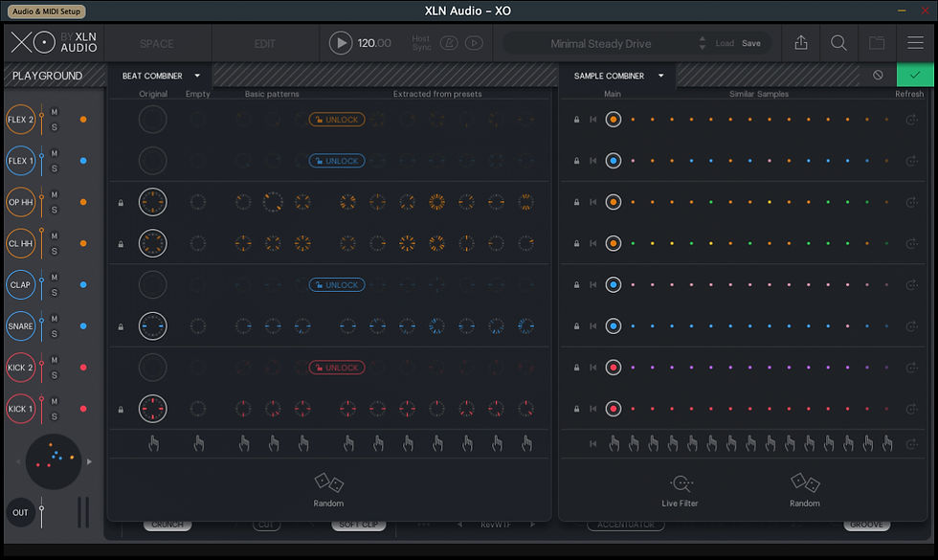
Task: Click the 120.00 tempo field
Action: [374, 43]
